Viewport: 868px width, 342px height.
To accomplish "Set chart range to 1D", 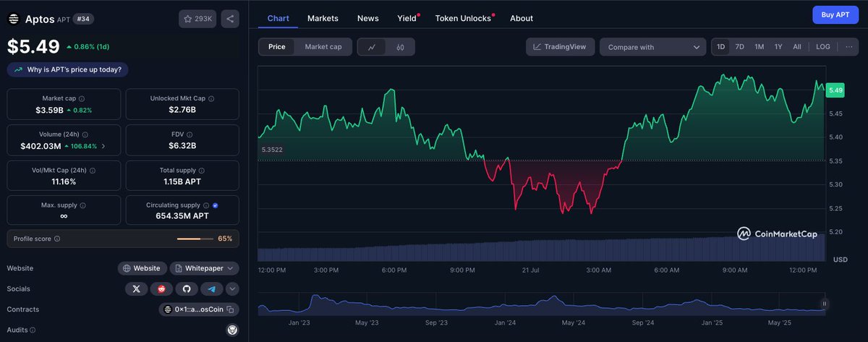I will 721,47.
